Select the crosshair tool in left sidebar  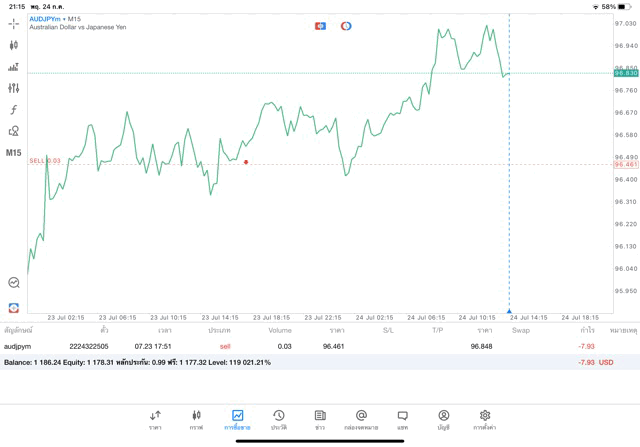click(14, 23)
